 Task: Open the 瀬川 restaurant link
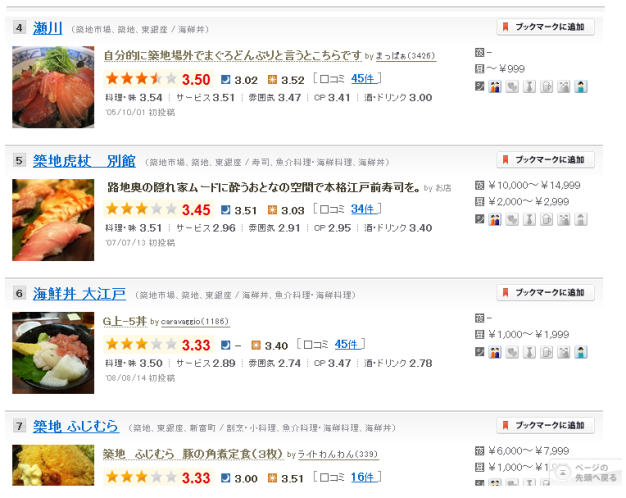point(48,28)
